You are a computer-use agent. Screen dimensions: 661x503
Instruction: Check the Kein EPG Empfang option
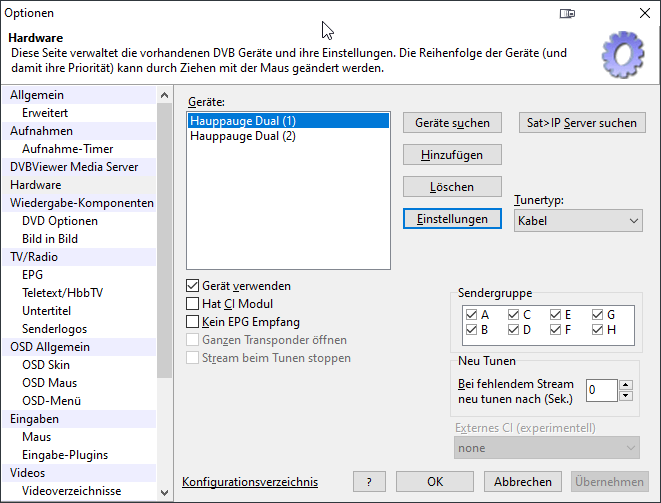click(194, 322)
